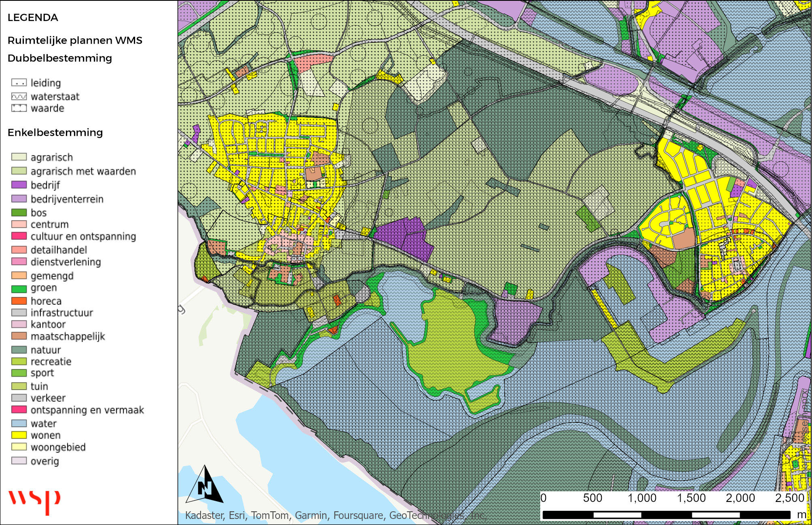
Task: Select the bedrijventerrein legend label
Action: [67, 199]
